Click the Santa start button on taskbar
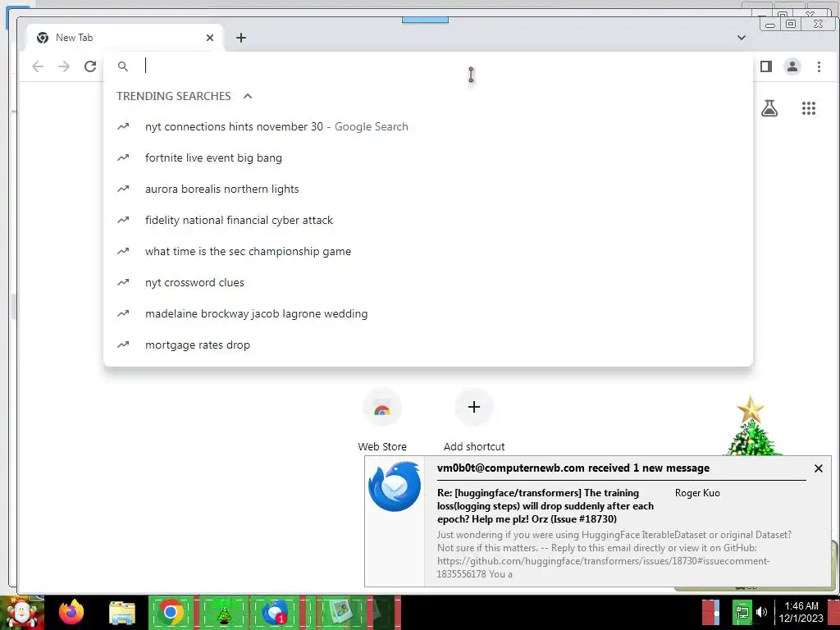This screenshot has height=630, width=840. 21,612
